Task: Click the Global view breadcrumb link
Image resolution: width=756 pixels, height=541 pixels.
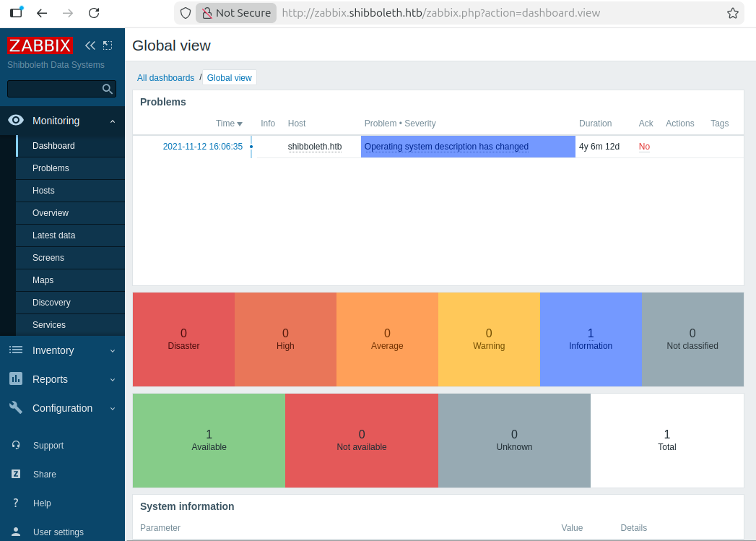Action: point(229,77)
